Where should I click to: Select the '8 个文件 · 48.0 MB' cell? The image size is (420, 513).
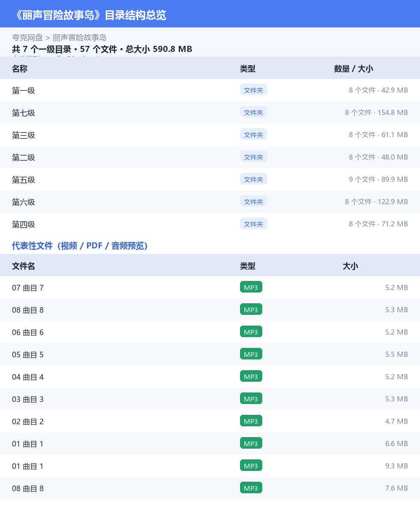[378, 157]
